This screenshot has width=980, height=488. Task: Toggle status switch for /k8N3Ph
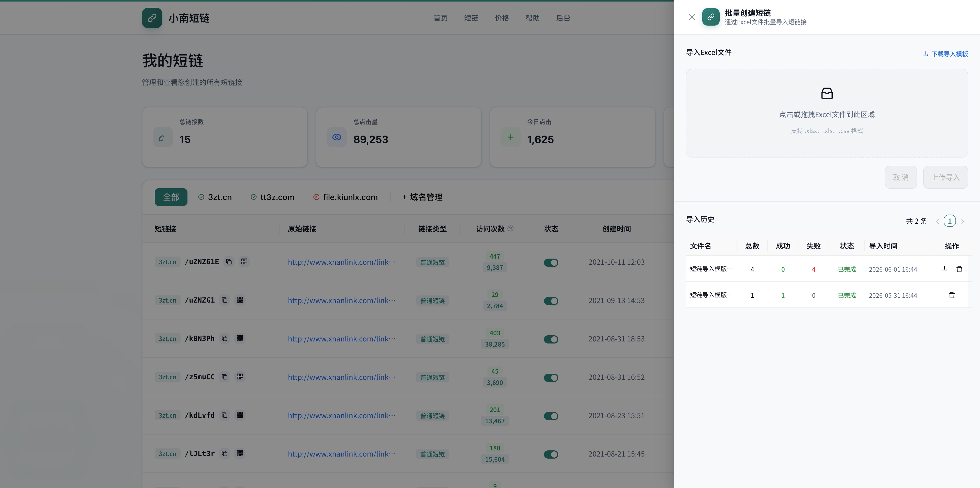[551, 339]
